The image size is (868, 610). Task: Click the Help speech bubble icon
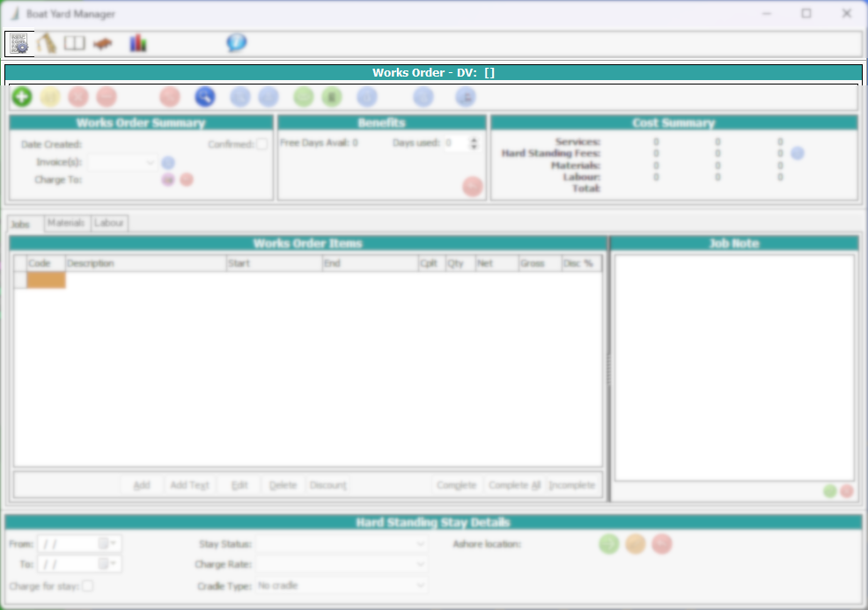point(235,42)
